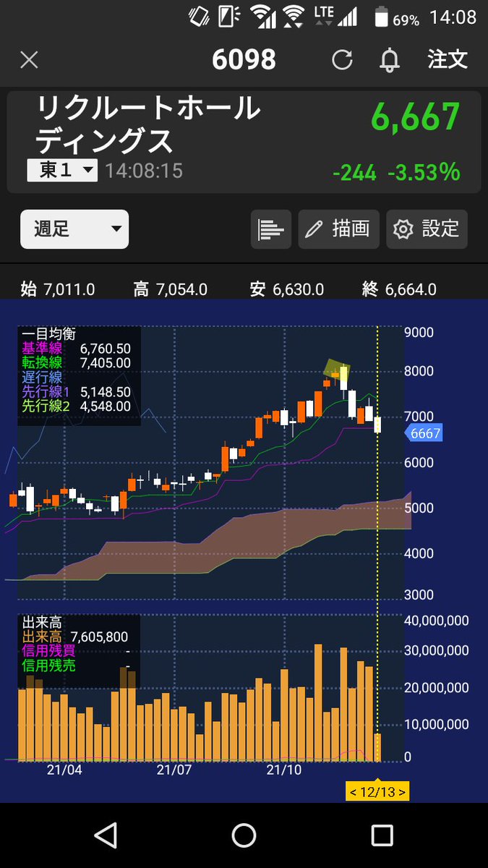
Task: Tap the リクルートホールディングス company name
Action: [x=148, y=124]
